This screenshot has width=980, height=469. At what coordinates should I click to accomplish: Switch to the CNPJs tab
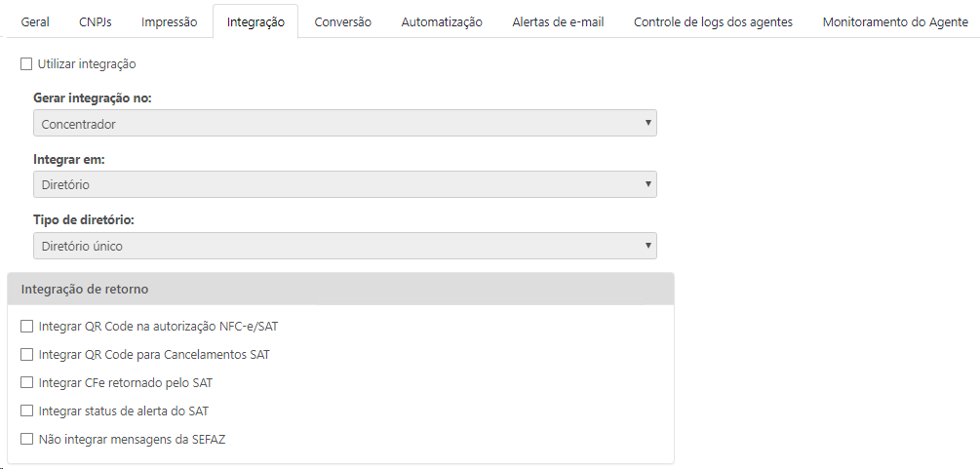96,21
